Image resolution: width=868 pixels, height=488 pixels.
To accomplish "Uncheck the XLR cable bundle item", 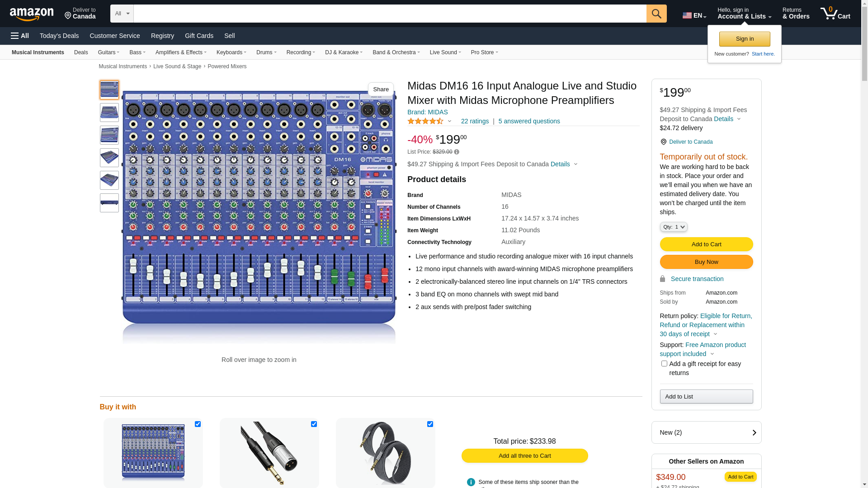I will coord(314,424).
